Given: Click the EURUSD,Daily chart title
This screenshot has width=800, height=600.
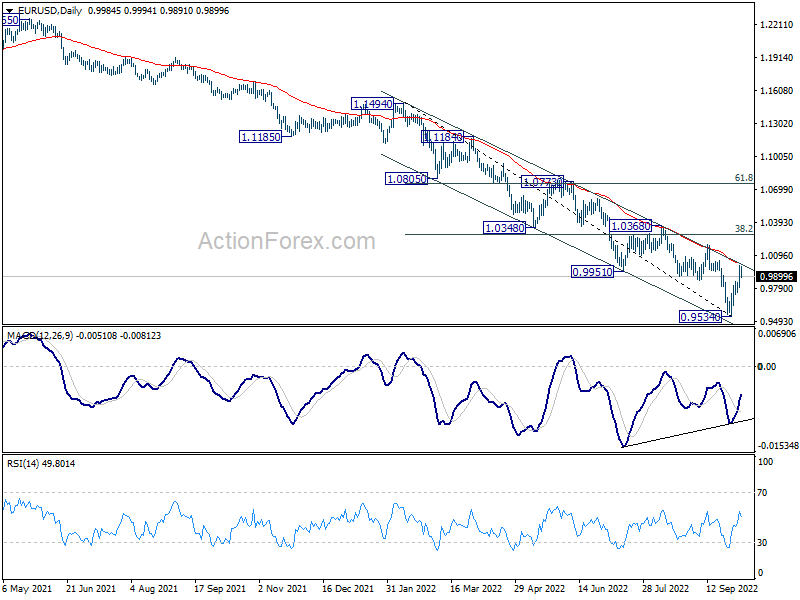Looking at the screenshot, I should point(50,11).
